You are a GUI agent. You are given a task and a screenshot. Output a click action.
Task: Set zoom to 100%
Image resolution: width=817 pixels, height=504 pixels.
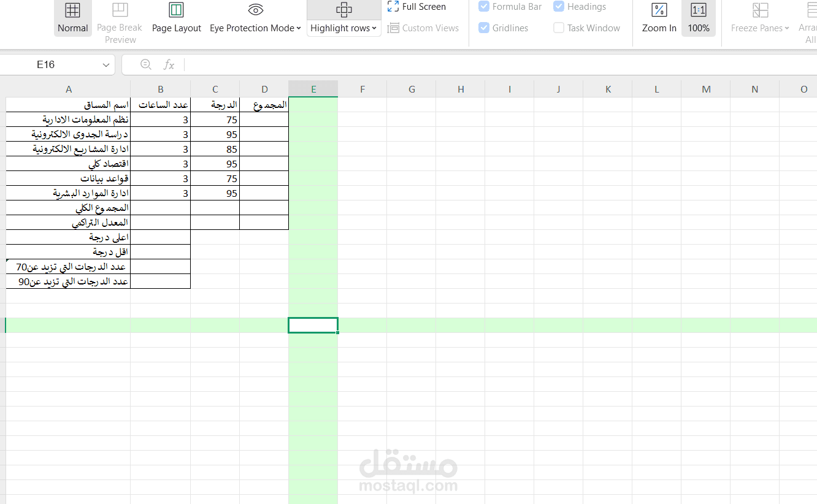[x=699, y=18]
